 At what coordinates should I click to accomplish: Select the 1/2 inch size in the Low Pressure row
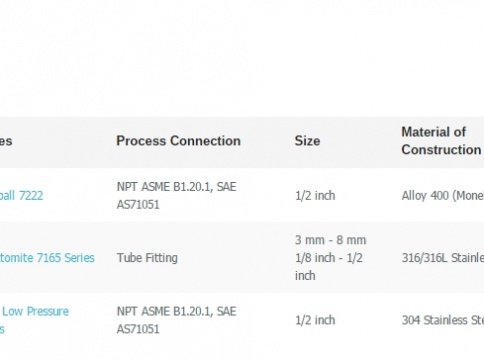click(x=315, y=320)
